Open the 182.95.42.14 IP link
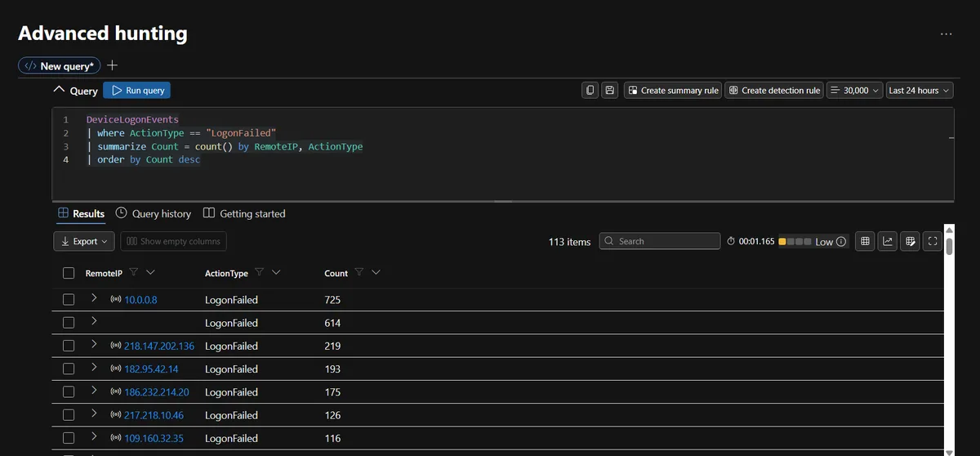Image resolution: width=980 pixels, height=456 pixels. click(151, 369)
